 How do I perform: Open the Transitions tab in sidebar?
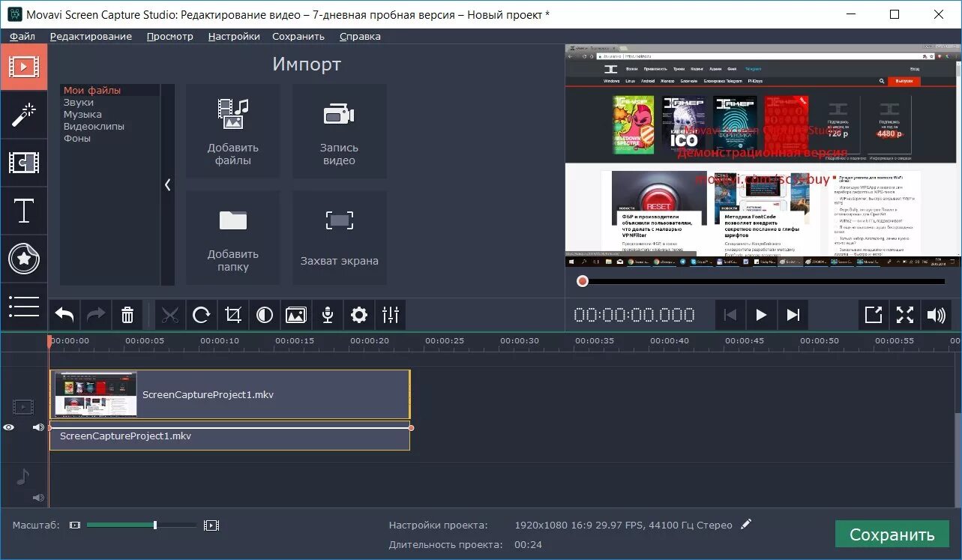click(23, 163)
